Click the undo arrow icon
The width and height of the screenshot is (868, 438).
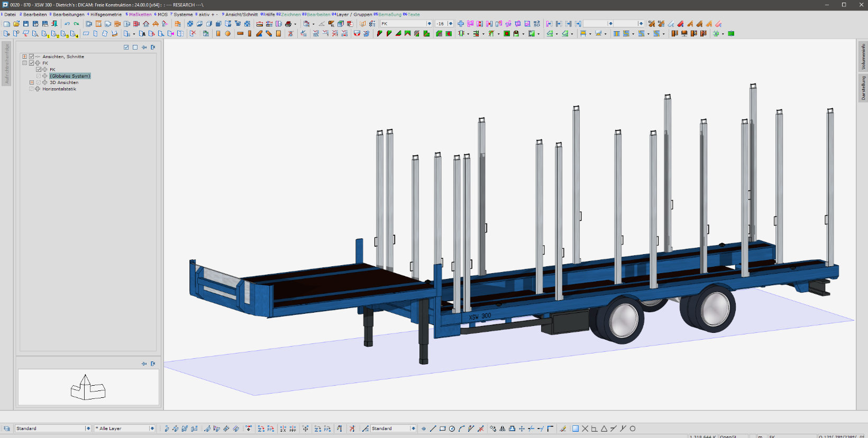tap(67, 24)
